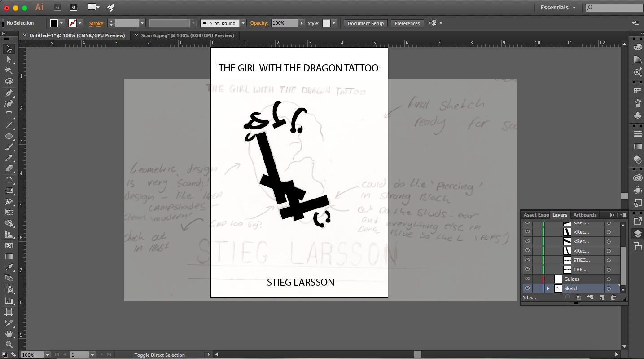Open the stroke weight dropdown
Viewport: 644px width, 359px height.
click(142, 23)
